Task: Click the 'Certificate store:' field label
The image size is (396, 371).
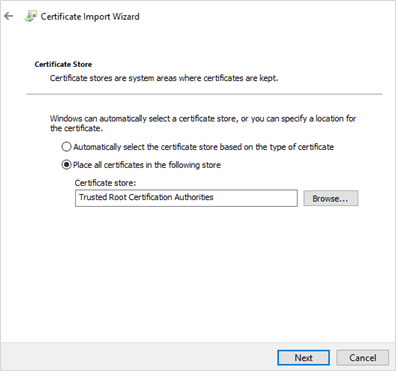Action: 105,183
